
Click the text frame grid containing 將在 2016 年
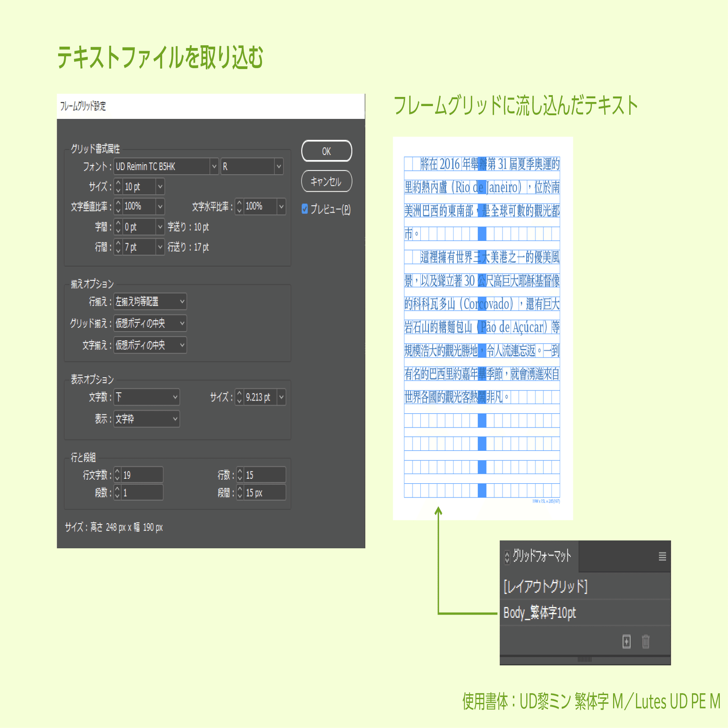[x=482, y=327]
